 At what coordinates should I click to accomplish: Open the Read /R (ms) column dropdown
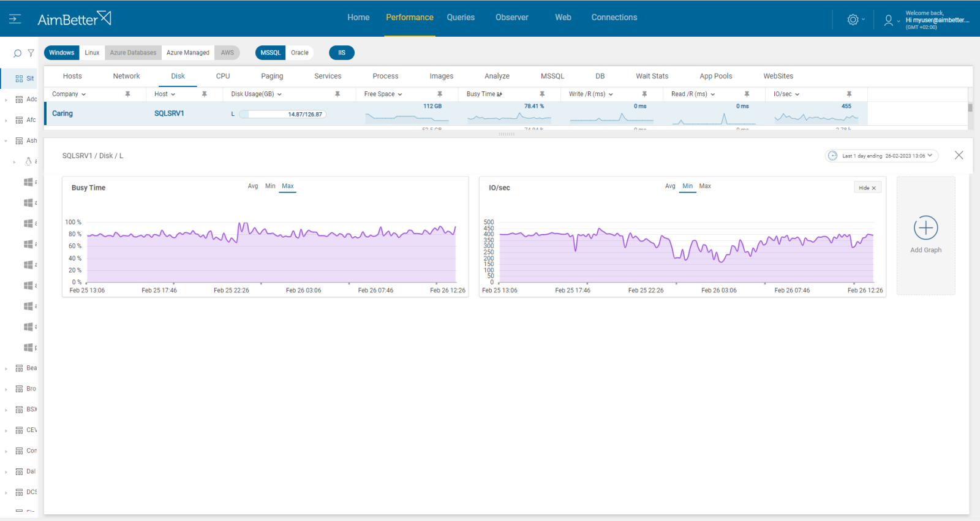point(713,94)
